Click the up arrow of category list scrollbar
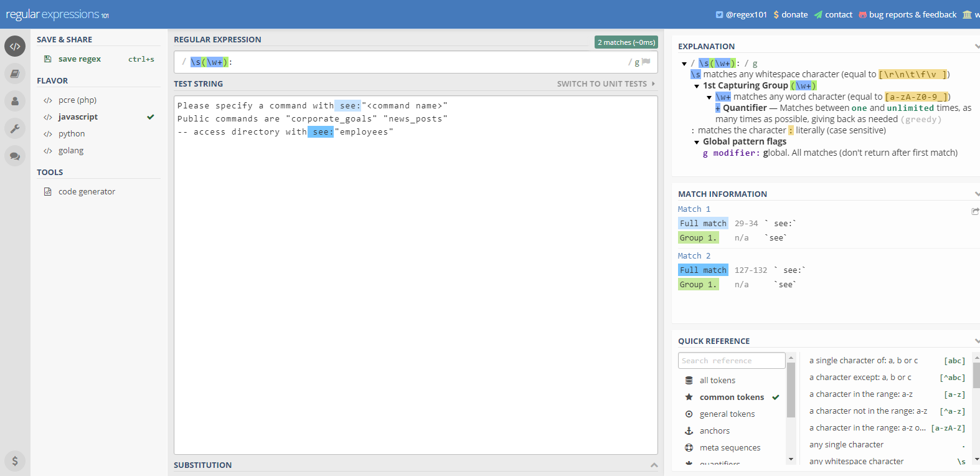 click(x=791, y=358)
